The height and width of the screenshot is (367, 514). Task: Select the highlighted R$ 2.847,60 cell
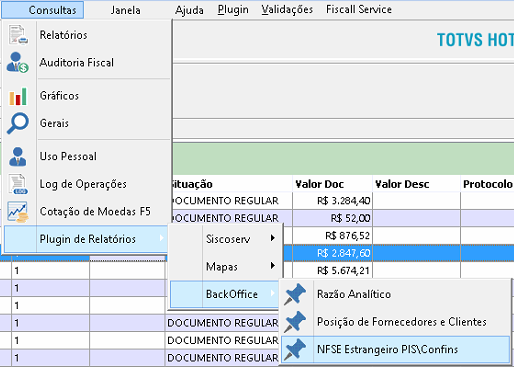(332, 253)
